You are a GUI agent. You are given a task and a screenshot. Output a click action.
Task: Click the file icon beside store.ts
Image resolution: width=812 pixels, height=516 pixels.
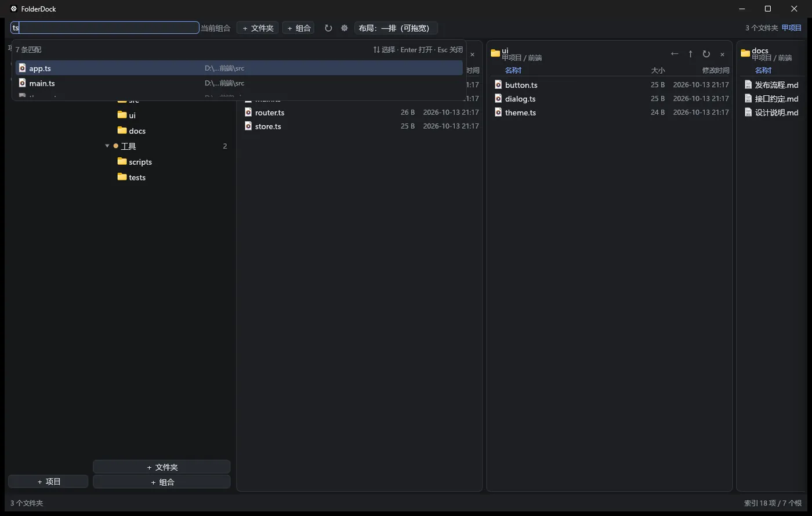[x=248, y=126]
